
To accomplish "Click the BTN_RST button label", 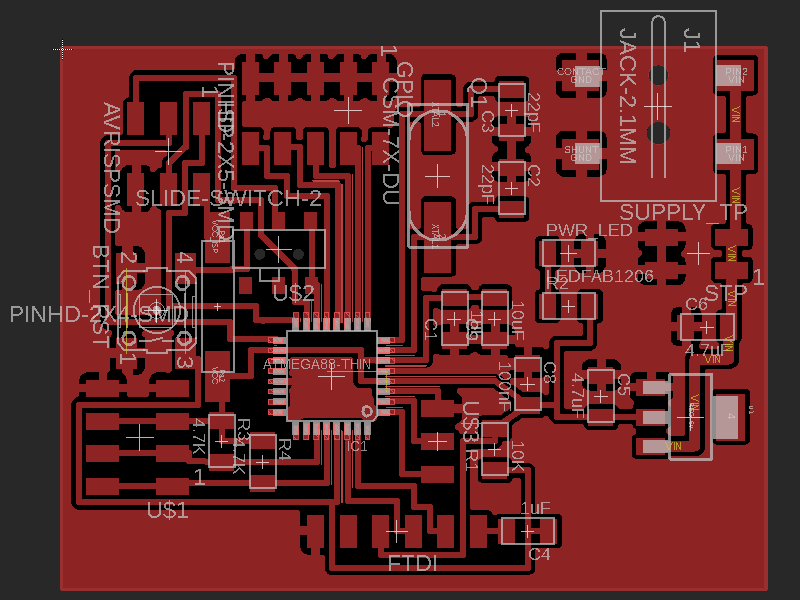I will 101,296.
